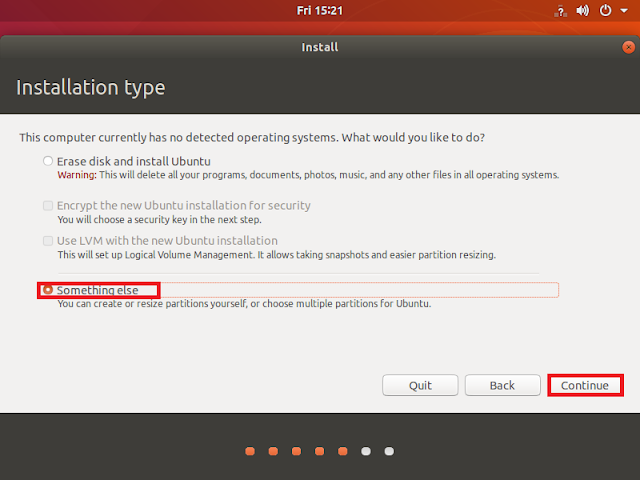Click the "Install" window title
Image resolution: width=640 pixels, height=480 pixels.
click(x=320, y=47)
